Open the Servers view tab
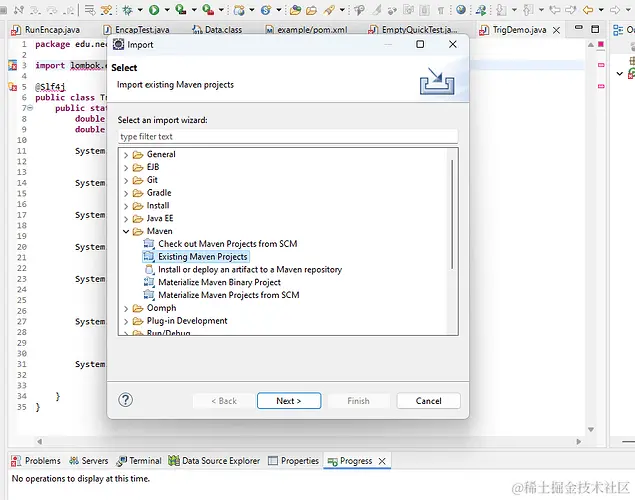Viewport: 635px width, 500px height. pyautogui.click(x=89, y=461)
